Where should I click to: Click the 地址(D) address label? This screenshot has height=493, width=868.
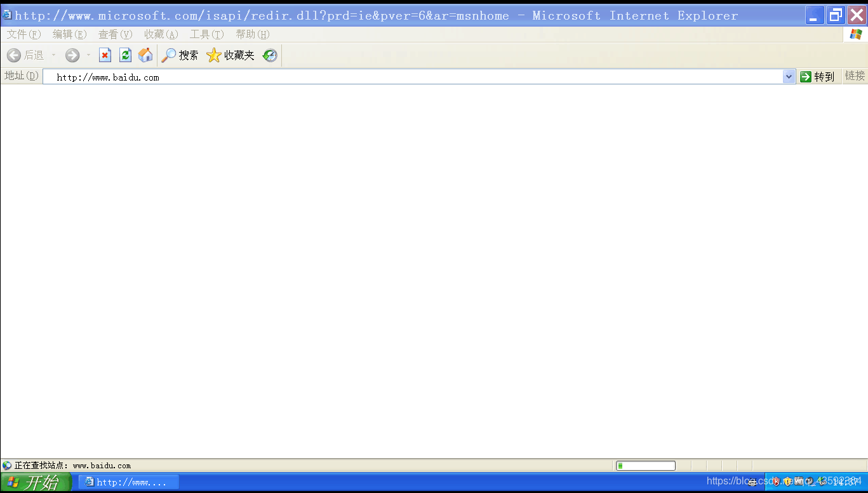click(22, 76)
